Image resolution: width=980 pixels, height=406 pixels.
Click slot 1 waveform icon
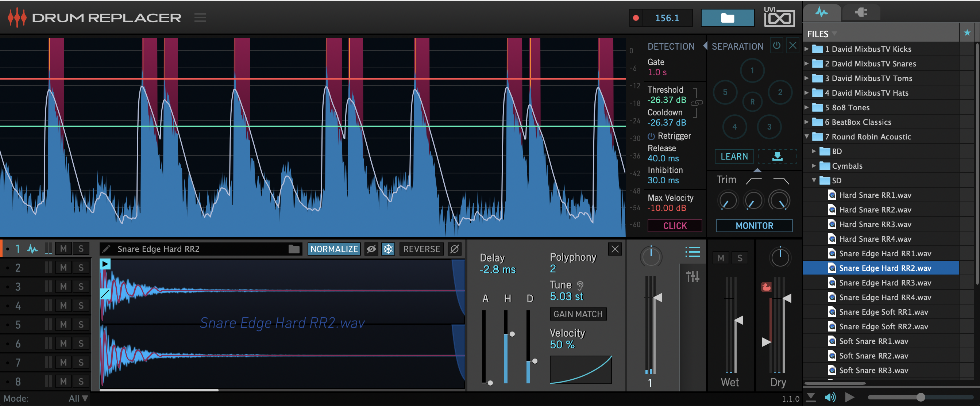click(x=32, y=249)
